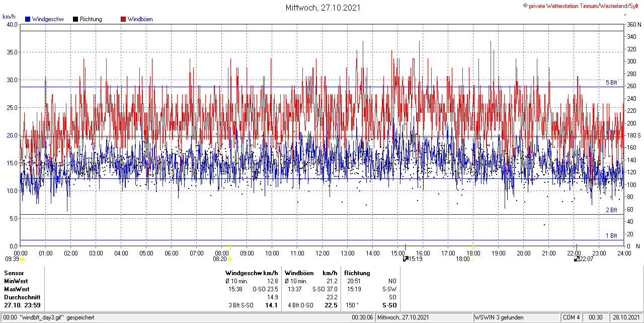Click the 12:00 time axis label
This screenshot has width=644, height=323.
[x=323, y=253]
